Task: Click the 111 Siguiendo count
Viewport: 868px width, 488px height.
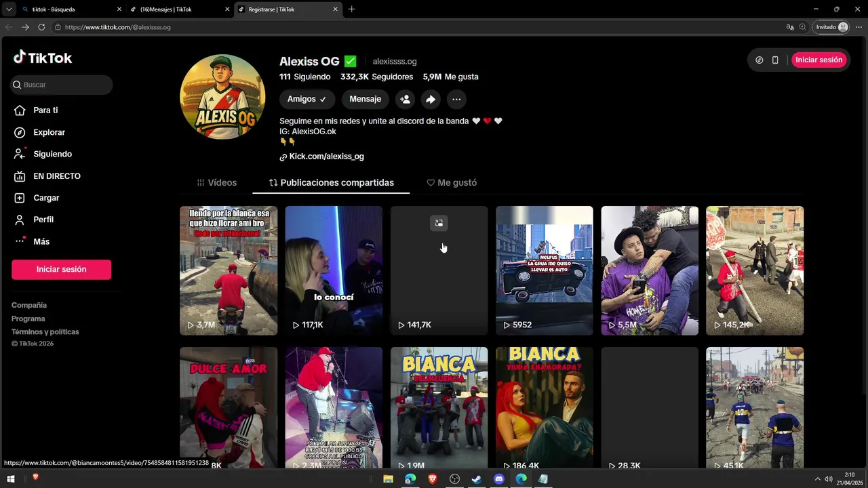Action: pos(305,77)
